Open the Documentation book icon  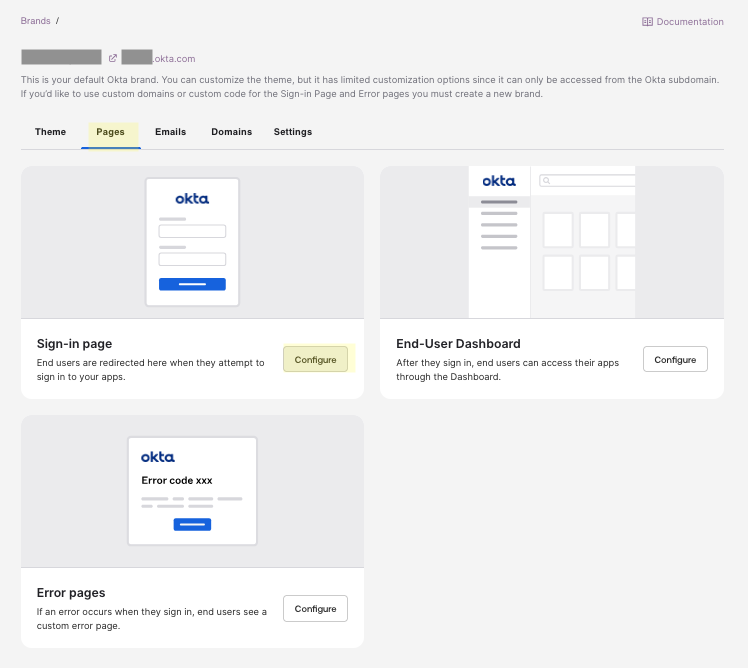click(647, 21)
